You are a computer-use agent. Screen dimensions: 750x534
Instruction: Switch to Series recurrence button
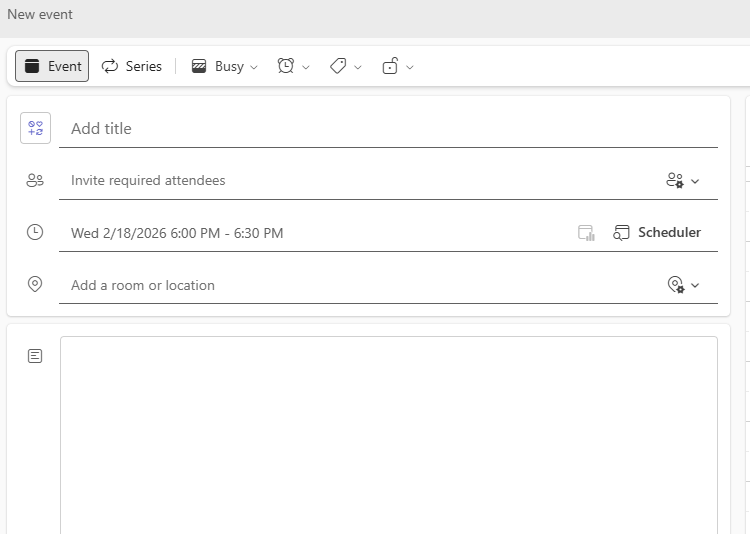pyautogui.click(x=132, y=66)
